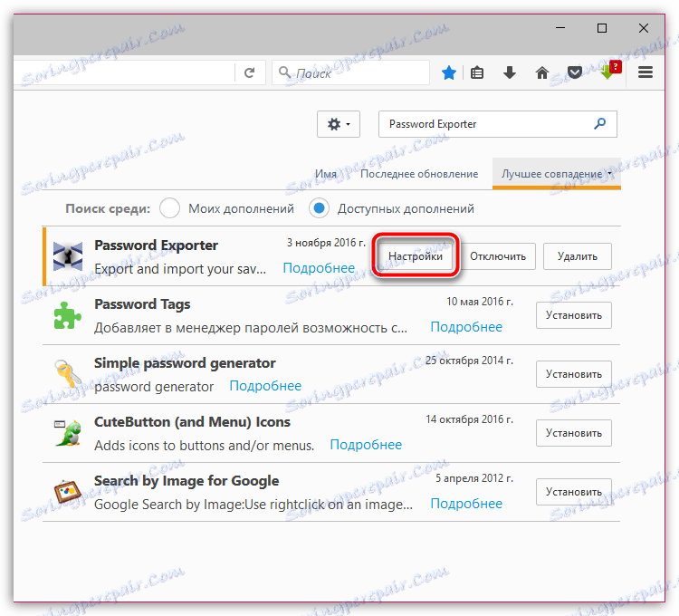Viewport: 679px width, 616px height.
Task: Select the Password Tags title
Action: click(142, 304)
